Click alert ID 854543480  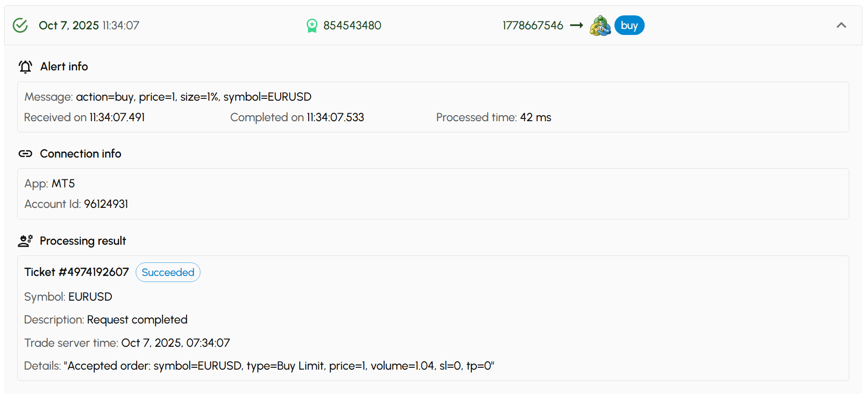click(x=352, y=26)
